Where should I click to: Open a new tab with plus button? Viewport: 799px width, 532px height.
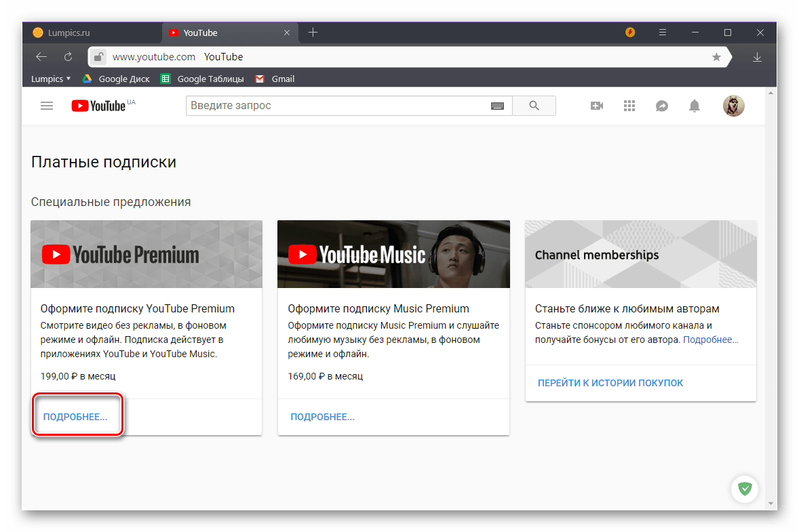tap(313, 33)
